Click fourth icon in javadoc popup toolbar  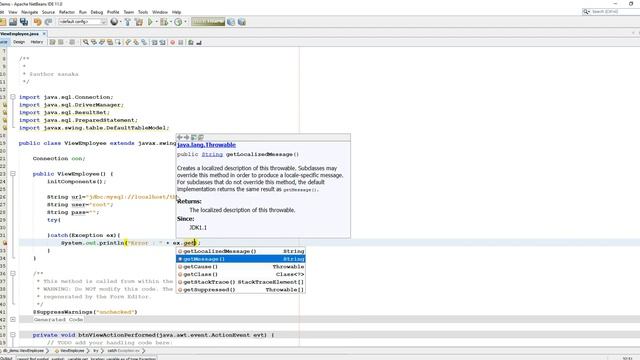point(201,138)
